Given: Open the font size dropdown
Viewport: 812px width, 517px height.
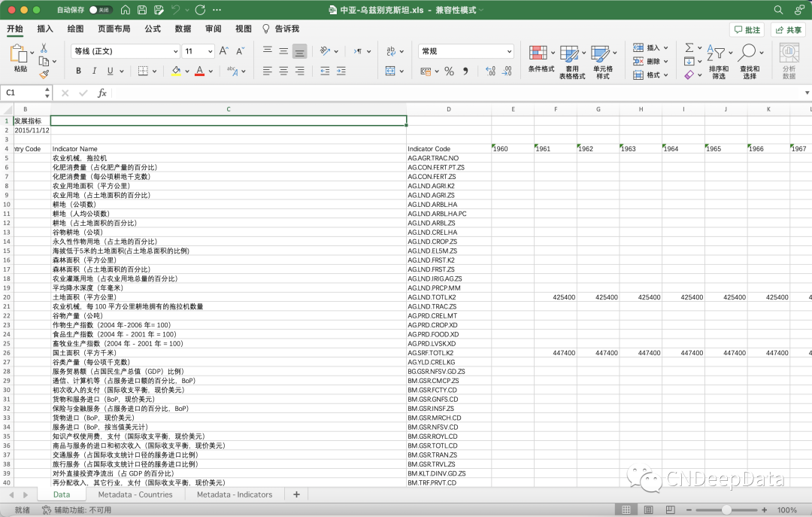Looking at the screenshot, I should click(x=210, y=51).
